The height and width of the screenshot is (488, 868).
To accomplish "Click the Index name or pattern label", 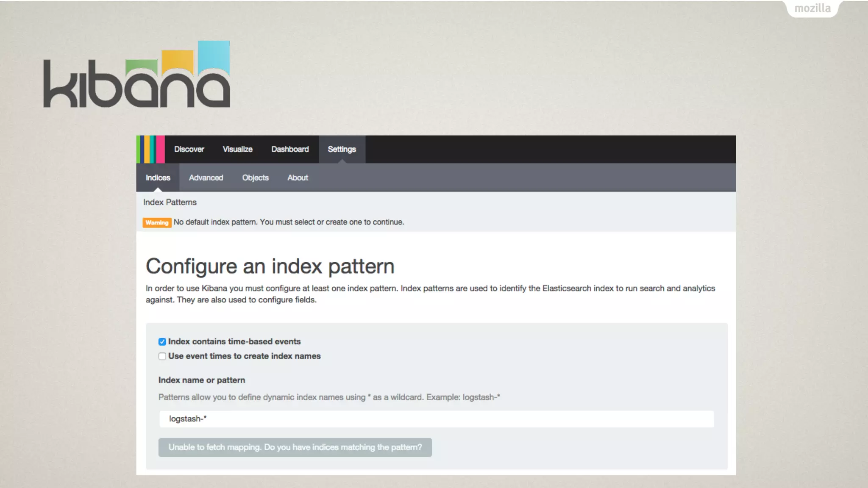I will tap(202, 380).
